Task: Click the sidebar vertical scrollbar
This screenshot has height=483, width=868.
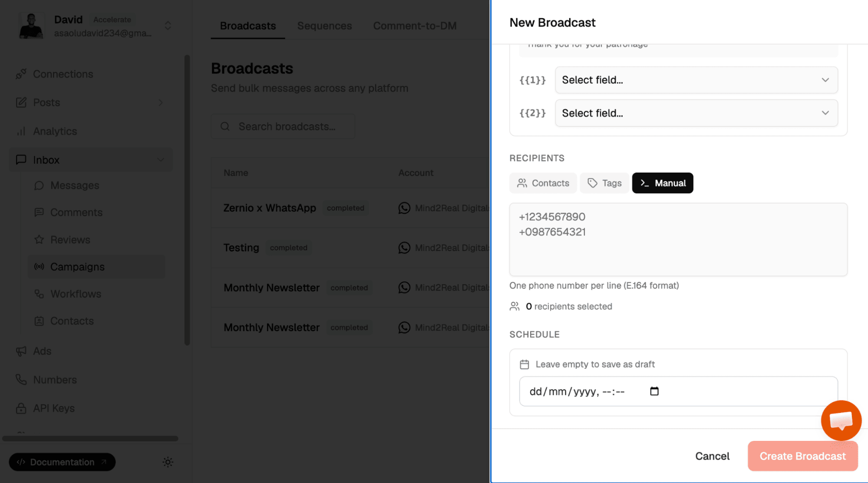Action: pyautogui.click(x=187, y=200)
